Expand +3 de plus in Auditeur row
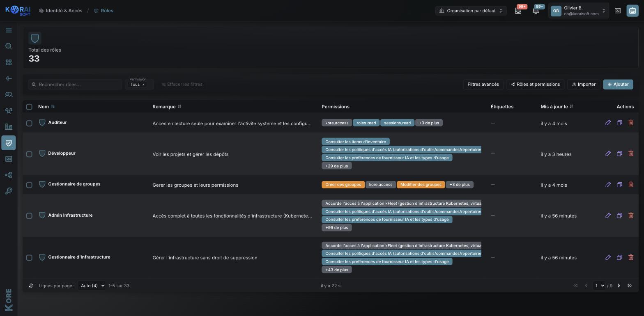 [429, 123]
